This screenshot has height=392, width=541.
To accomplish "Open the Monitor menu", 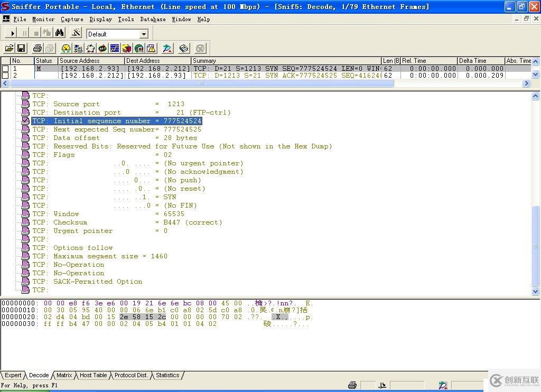I will coord(43,20).
